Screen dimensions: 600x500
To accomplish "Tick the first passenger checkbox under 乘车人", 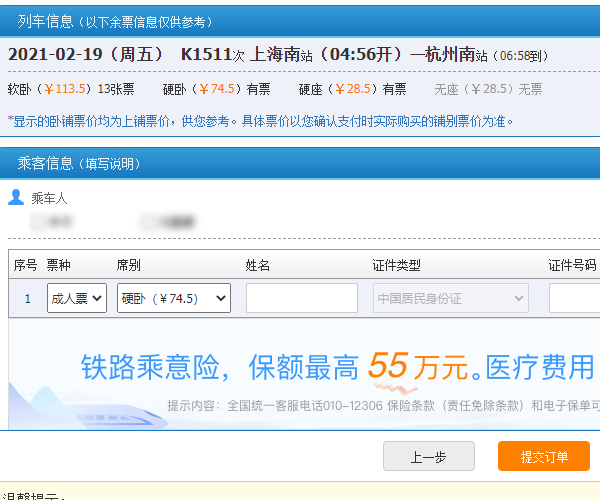I will [x=38, y=221].
